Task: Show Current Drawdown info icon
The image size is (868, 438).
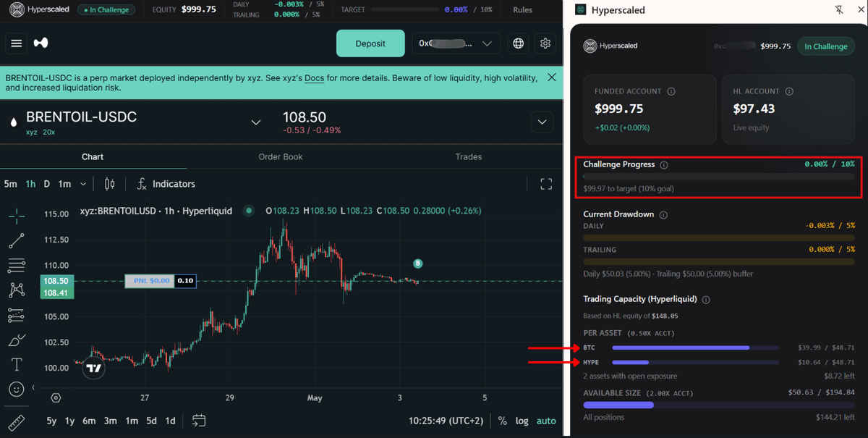Action: point(663,214)
